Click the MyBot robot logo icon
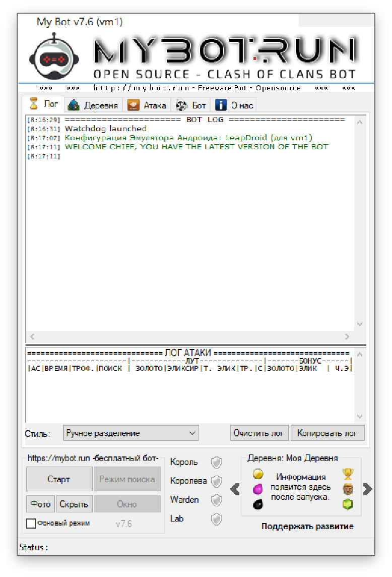 (54, 56)
